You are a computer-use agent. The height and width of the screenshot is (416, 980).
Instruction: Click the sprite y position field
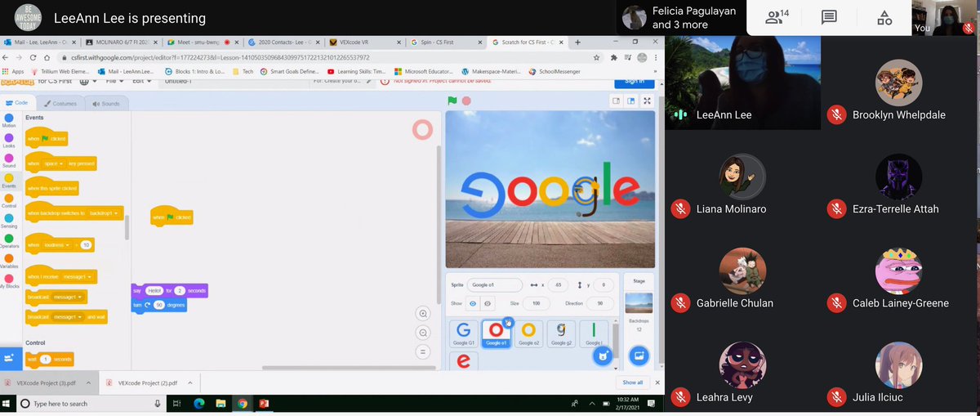point(602,284)
